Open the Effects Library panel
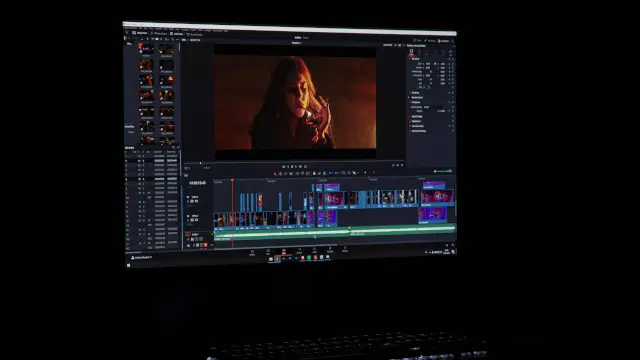This screenshot has height=360, width=640. [x=159, y=33]
